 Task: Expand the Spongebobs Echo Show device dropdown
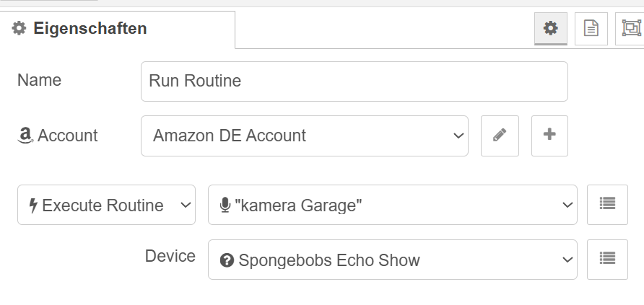[392, 260]
